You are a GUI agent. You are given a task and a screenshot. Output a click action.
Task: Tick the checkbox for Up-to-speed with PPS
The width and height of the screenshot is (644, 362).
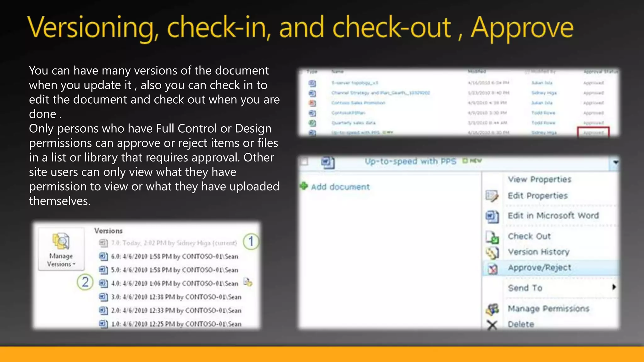point(304,162)
